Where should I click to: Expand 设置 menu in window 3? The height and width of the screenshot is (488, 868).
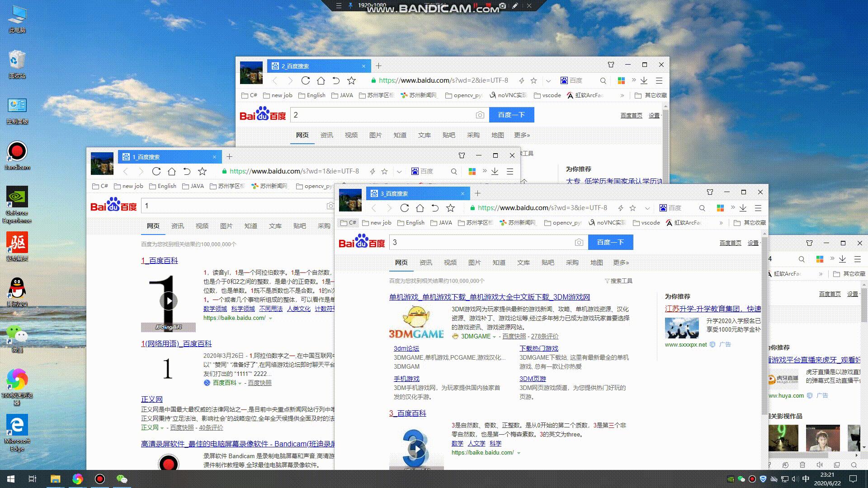pyautogui.click(x=754, y=243)
